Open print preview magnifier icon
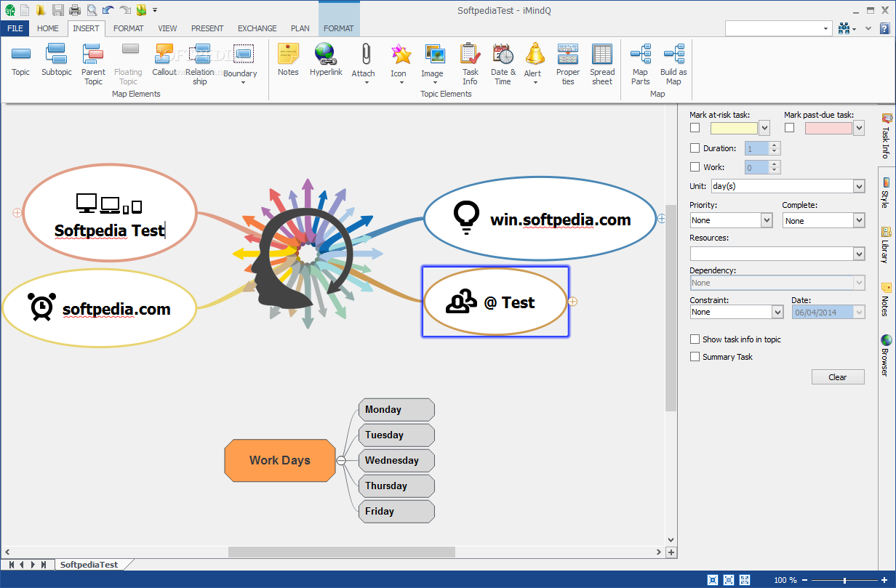The image size is (896, 588). click(91, 9)
